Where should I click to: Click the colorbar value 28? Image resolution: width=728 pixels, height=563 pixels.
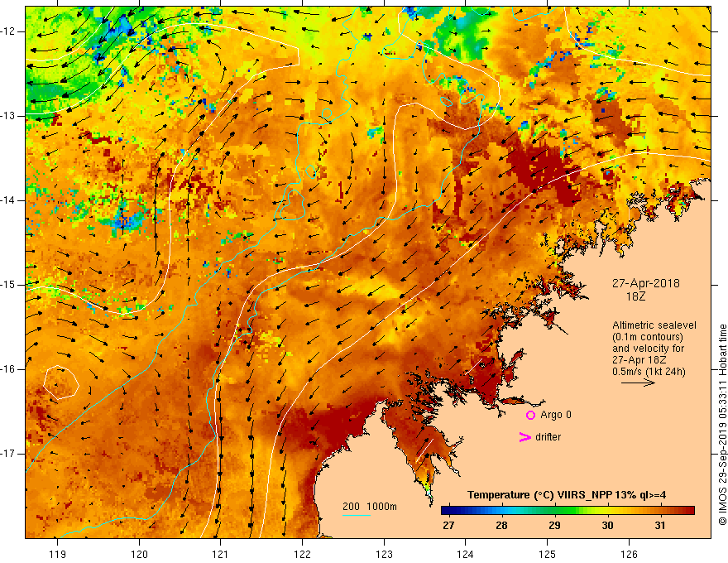point(501,526)
